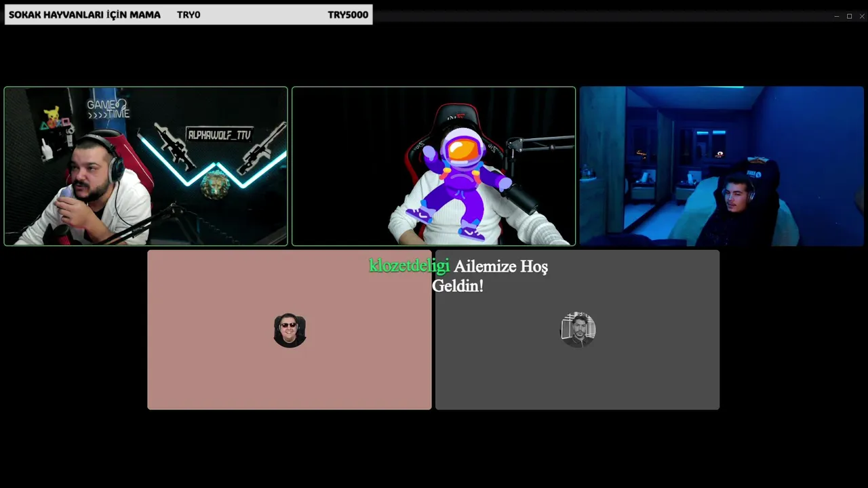Click the bearded avatar on the grey tile
This screenshot has width=868, height=488.
tap(578, 329)
